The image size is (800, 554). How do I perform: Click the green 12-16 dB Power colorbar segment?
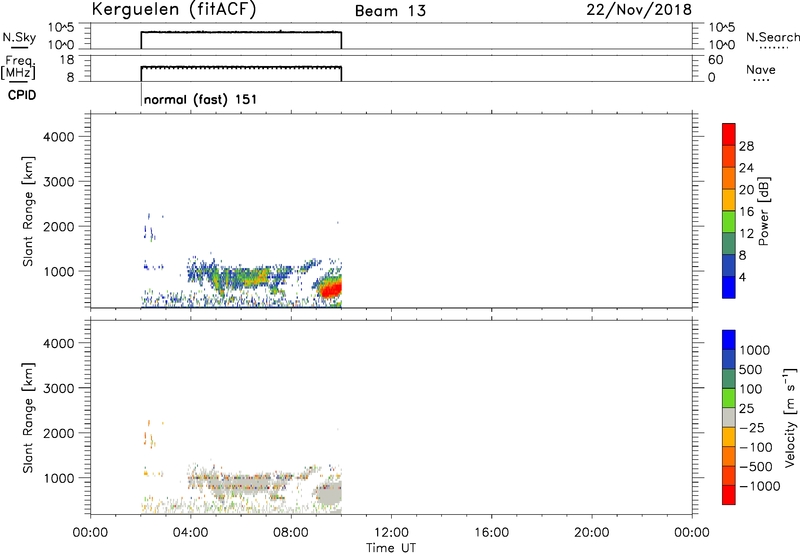click(x=729, y=221)
